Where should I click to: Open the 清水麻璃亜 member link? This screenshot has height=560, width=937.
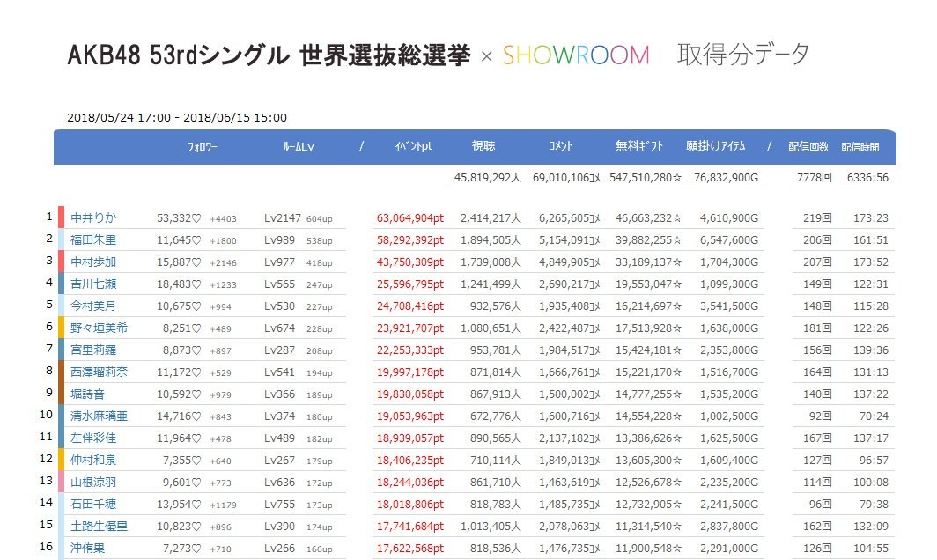[100, 416]
